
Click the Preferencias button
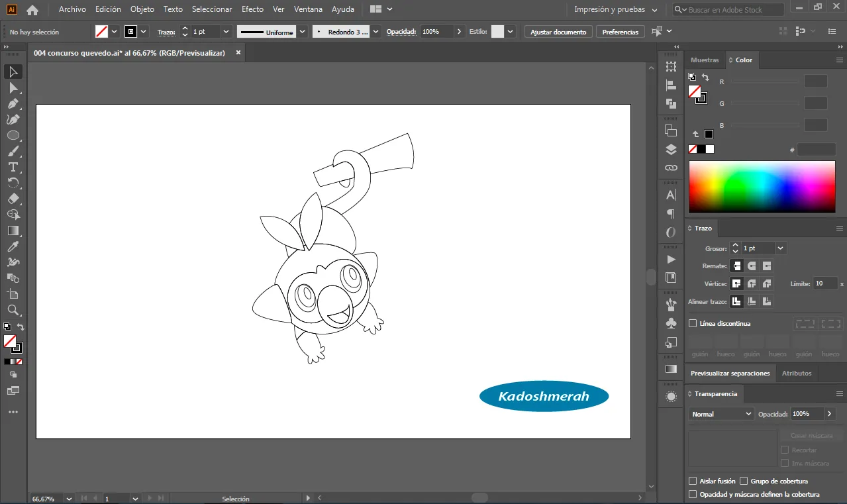tap(621, 32)
